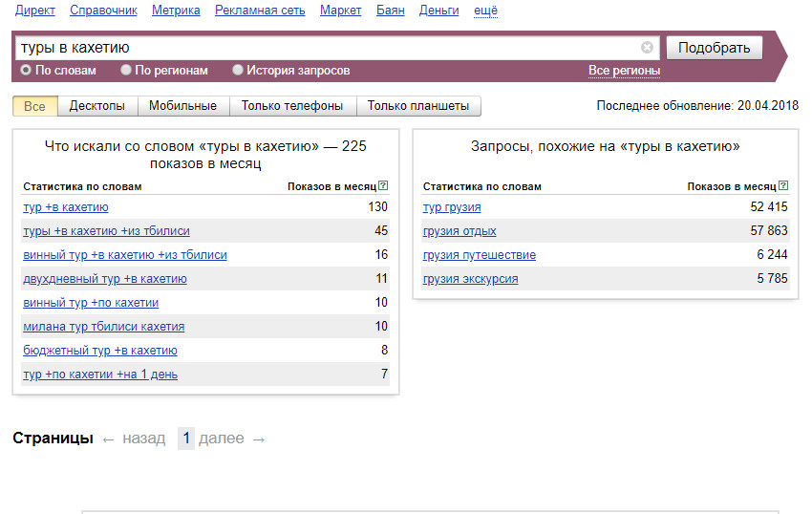Viewport: 812px width, 514px height.
Task: Click the impressions value 57 863
Action: click(x=768, y=230)
